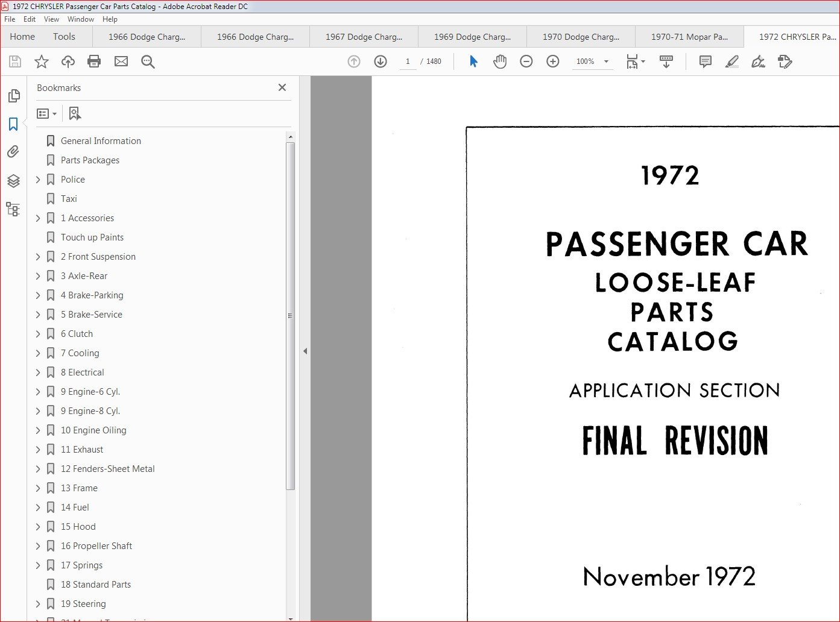Image resolution: width=840 pixels, height=622 pixels.
Task: Open the Parts Packages bookmark
Action: 90,160
